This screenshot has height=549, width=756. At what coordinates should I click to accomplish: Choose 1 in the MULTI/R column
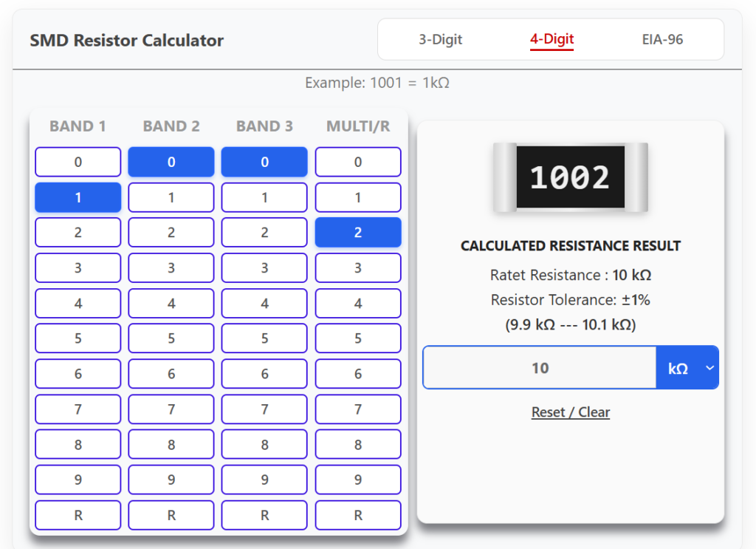click(x=358, y=197)
